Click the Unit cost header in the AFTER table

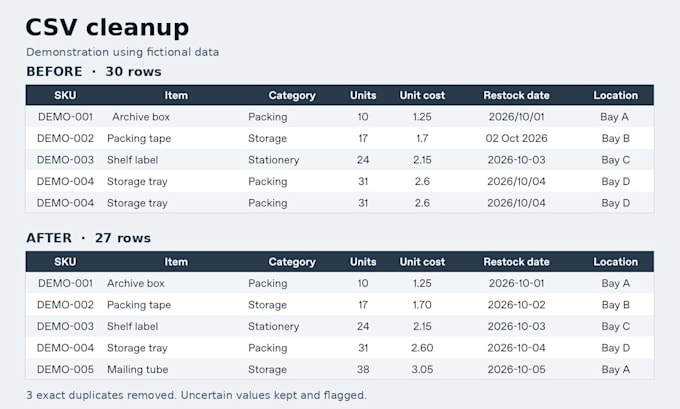[x=422, y=262]
